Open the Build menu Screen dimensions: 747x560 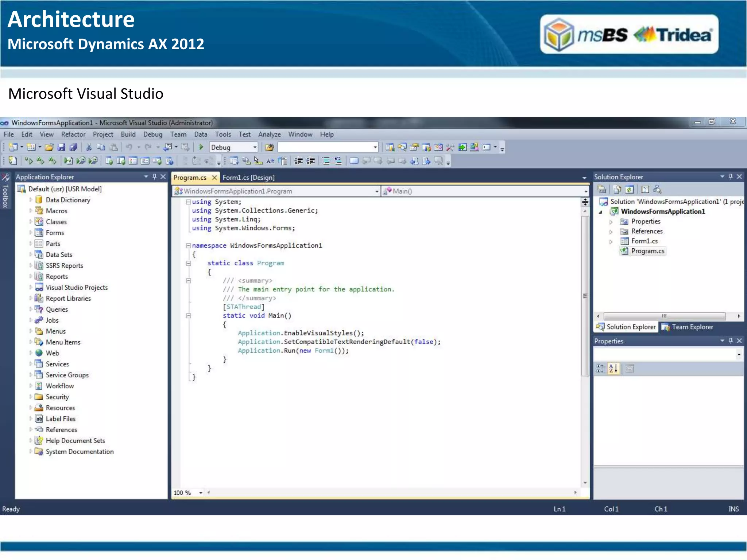pos(128,134)
